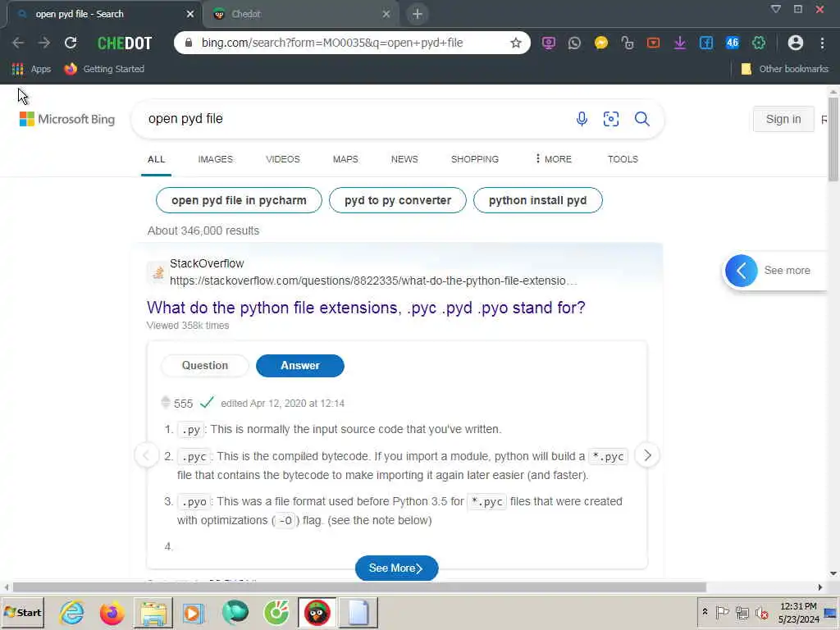
Task: Click the vertical page scrollbar thumb
Action: click(x=833, y=139)
